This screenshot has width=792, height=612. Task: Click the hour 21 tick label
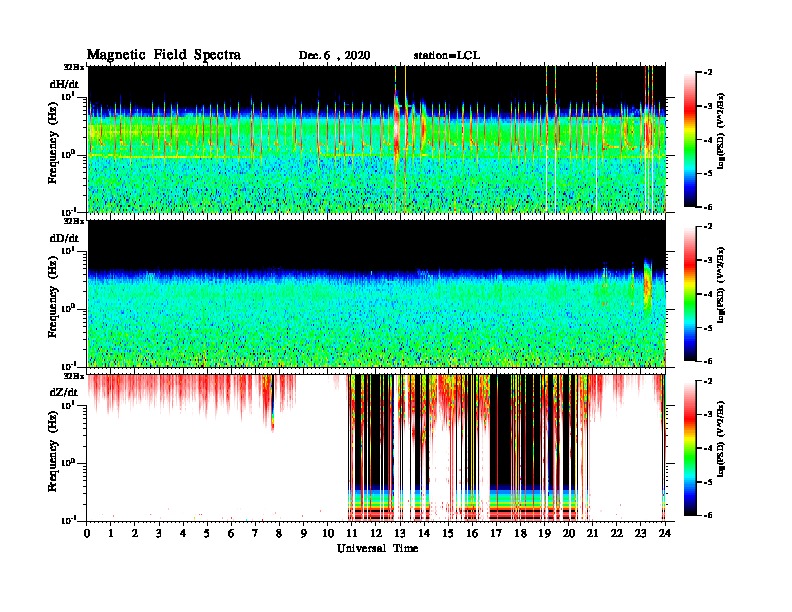click(592, 533)
